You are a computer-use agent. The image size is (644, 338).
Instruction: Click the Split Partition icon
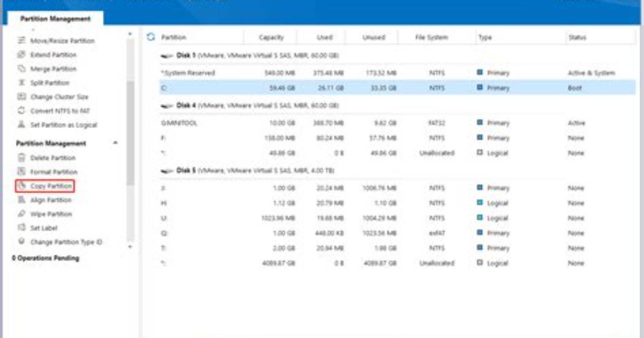pos(22,82)
